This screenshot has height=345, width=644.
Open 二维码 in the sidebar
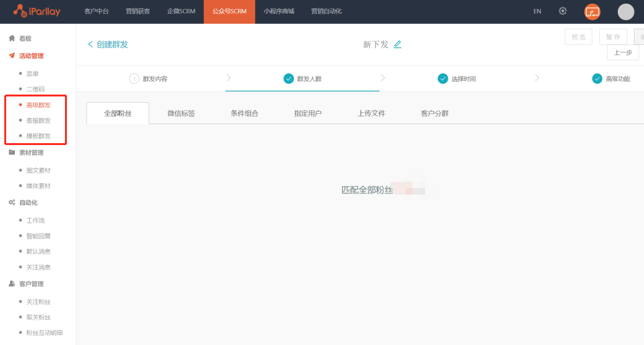click(x=35, y=89)
